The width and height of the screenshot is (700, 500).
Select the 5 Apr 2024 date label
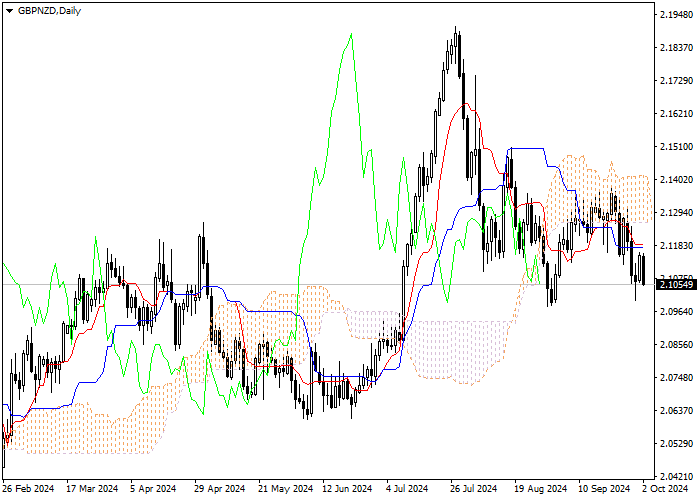click(153, 489)
